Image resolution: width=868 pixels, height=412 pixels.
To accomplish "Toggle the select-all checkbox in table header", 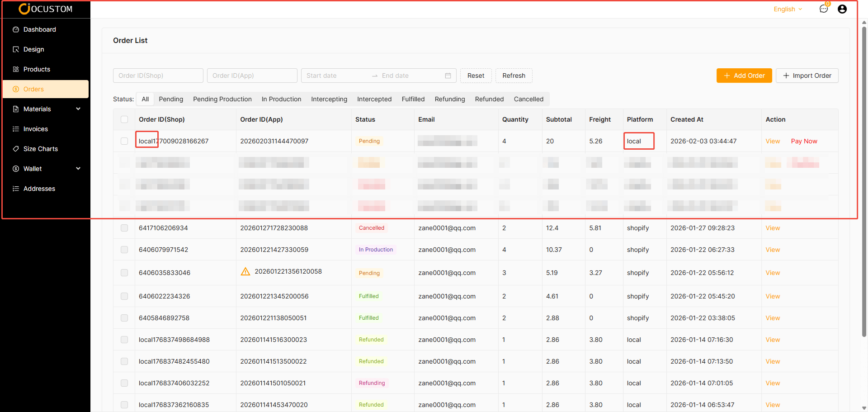I will [x=124, y=119].
